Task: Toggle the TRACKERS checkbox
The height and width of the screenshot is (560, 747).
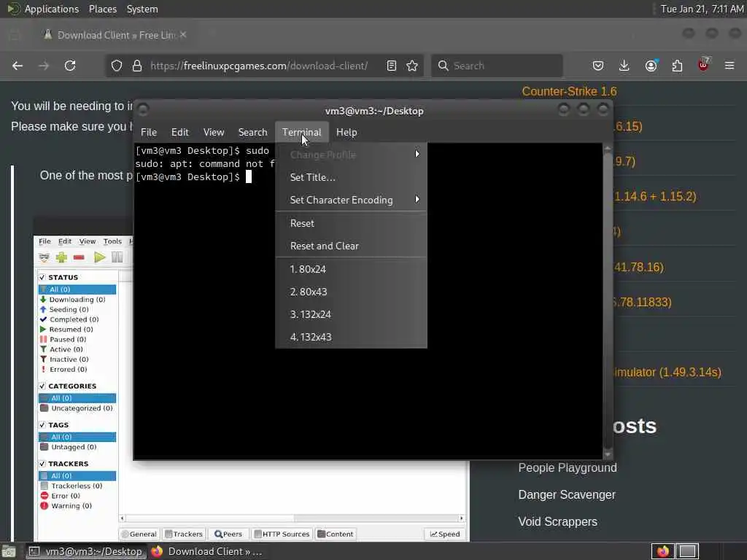Action: coord(42,463)
